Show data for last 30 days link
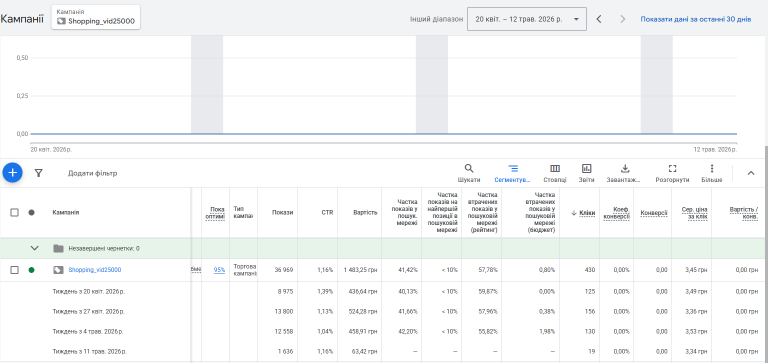Image resolution: width=768 pixels, height=363 pixels. point(696,20)
